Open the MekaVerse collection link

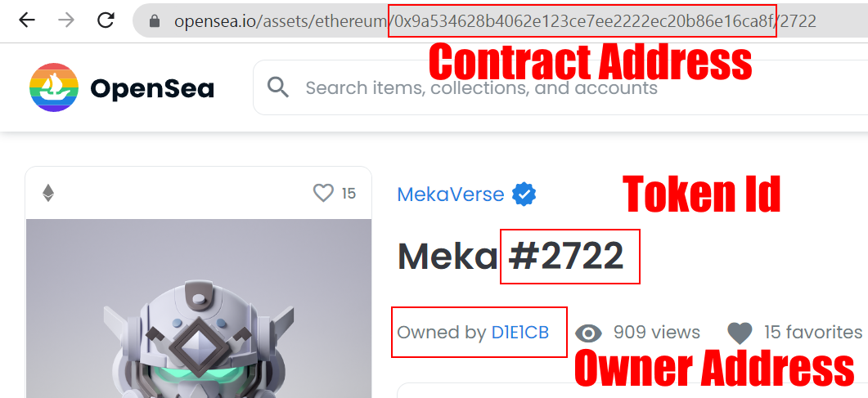(451, 194)
